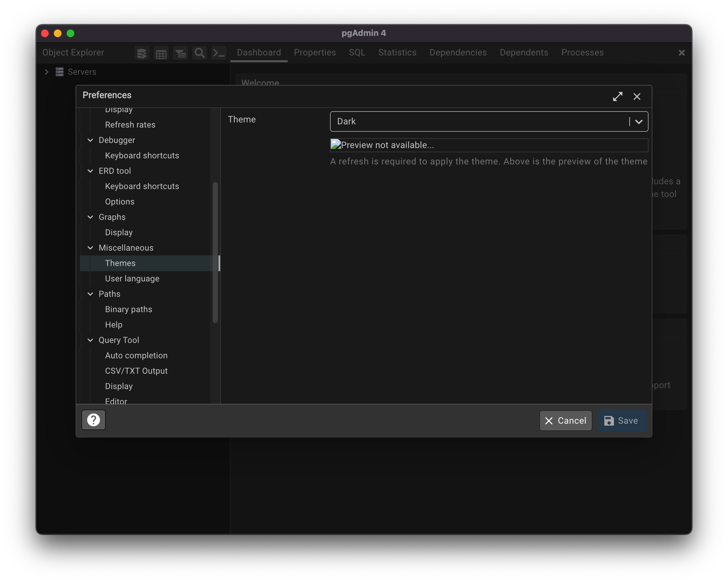Select Binary paths in the tree
This screenshot has width=728, height=582.
(x=128, y=309)
